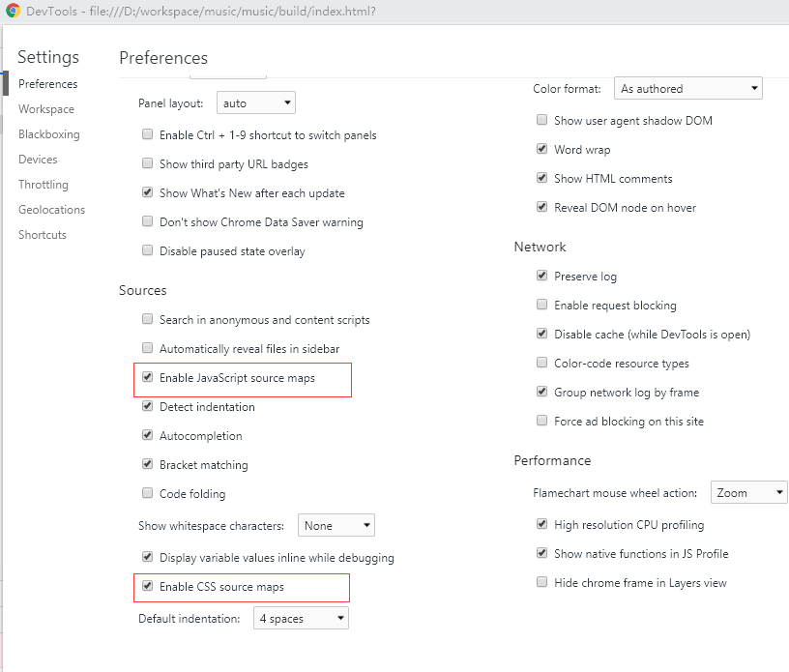Uncheck Enable CSS source maps

[147, 586]
